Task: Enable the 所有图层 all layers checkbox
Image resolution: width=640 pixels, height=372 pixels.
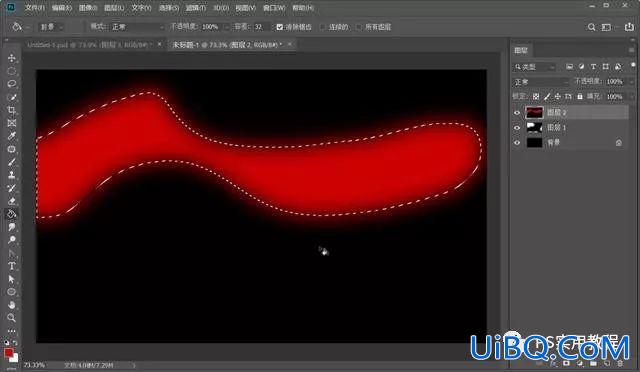Action: click(359, 27)
